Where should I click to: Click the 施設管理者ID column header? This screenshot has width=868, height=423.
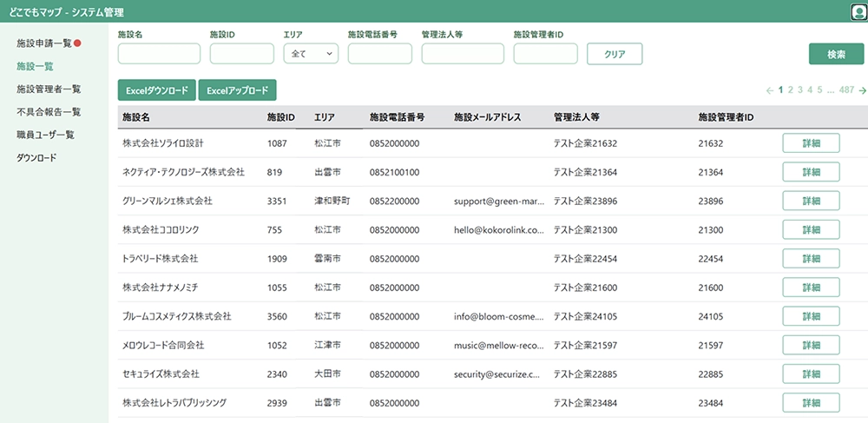point(727,117)
